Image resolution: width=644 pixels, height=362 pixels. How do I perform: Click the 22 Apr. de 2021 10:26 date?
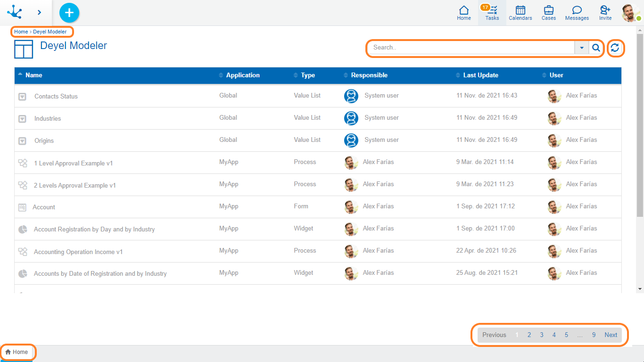(x=487, y=251)
